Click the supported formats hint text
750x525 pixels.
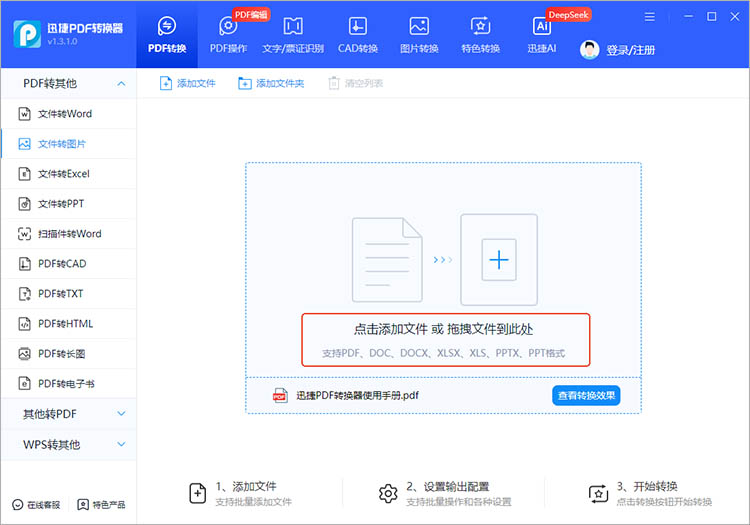443,353
